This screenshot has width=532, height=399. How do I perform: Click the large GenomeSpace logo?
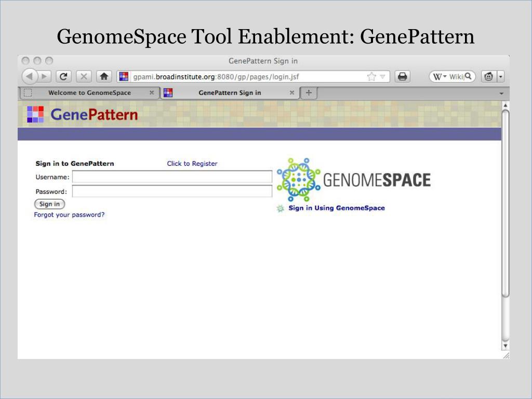tap(353, 179)
